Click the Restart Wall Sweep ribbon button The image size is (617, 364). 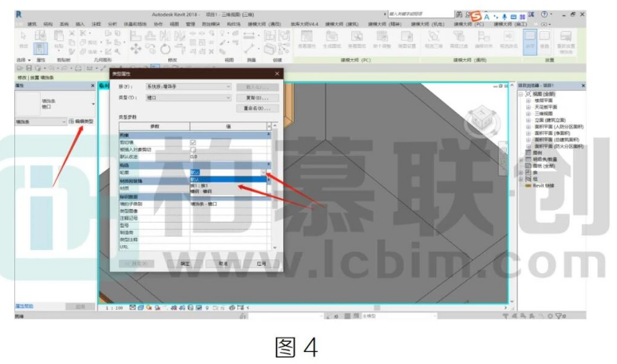pos(566,43)
